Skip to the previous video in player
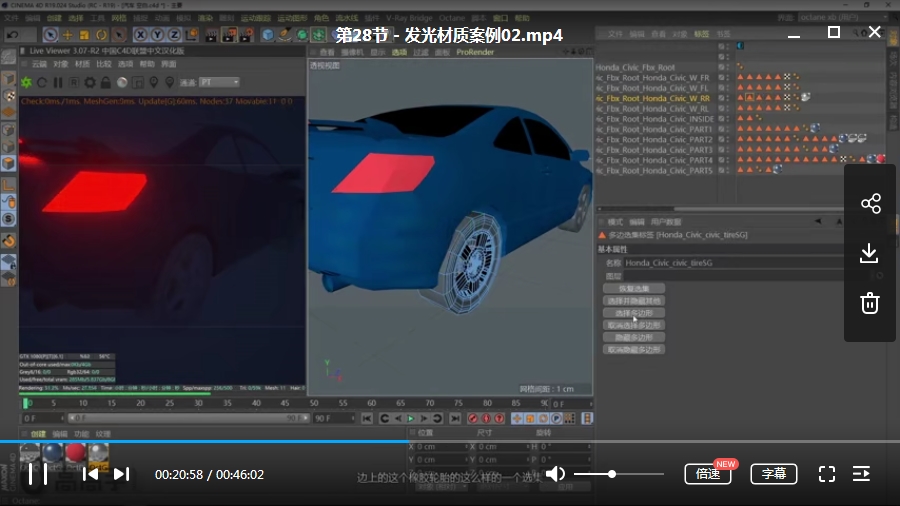Viewport: 900px width, 506px height. tap(90, 474)
